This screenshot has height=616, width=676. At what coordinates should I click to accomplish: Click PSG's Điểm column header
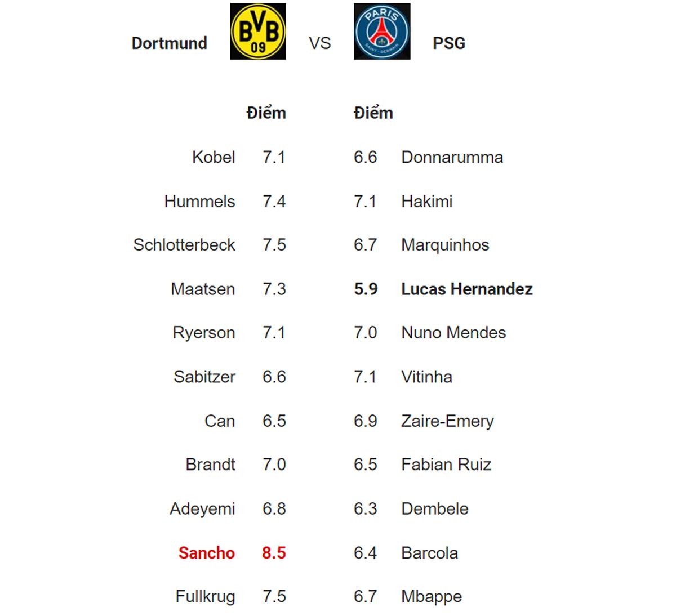tap(373, 113)
